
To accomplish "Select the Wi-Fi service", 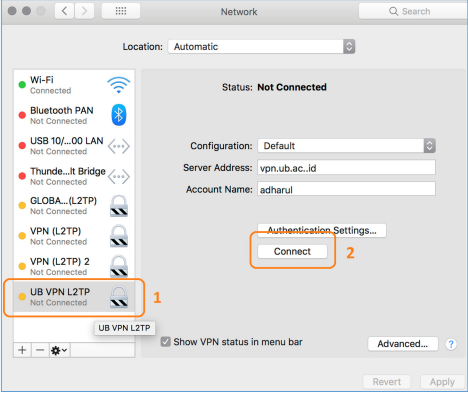I will click(74, 85).
